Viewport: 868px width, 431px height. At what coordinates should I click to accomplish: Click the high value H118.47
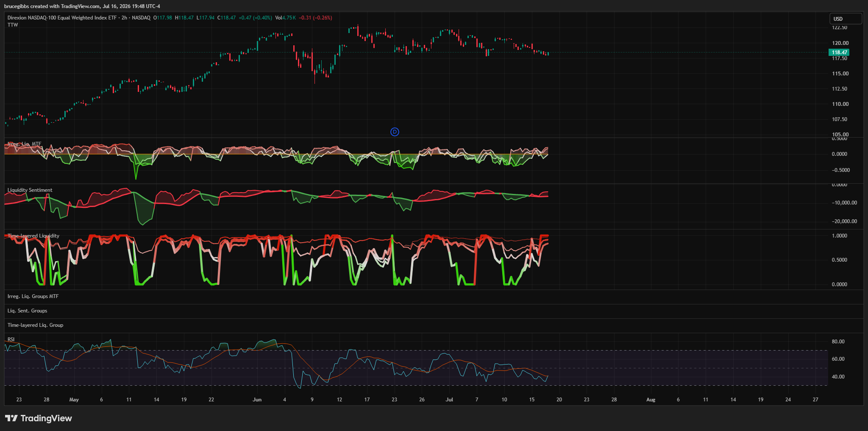point(184,18)
